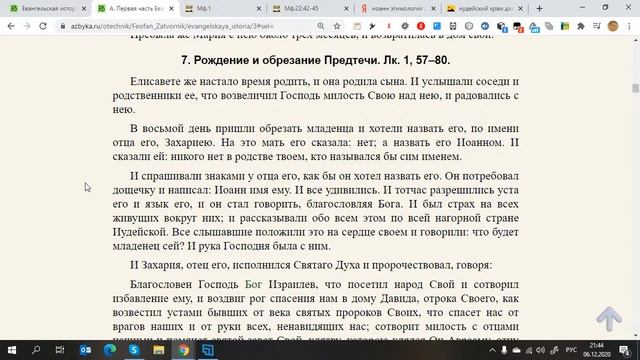Click the gray cube extension icon
640x360 pixels.
click(x=469, y=26)
